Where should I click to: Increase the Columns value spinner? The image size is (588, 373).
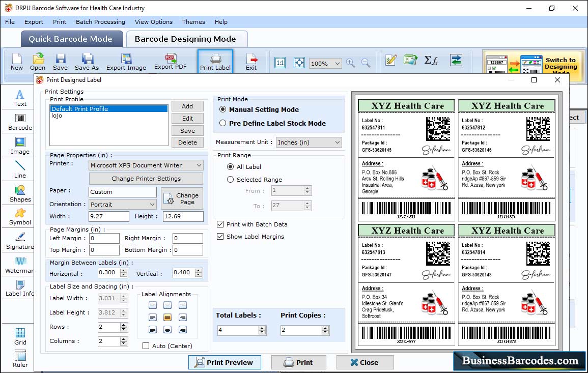(124, 339)
